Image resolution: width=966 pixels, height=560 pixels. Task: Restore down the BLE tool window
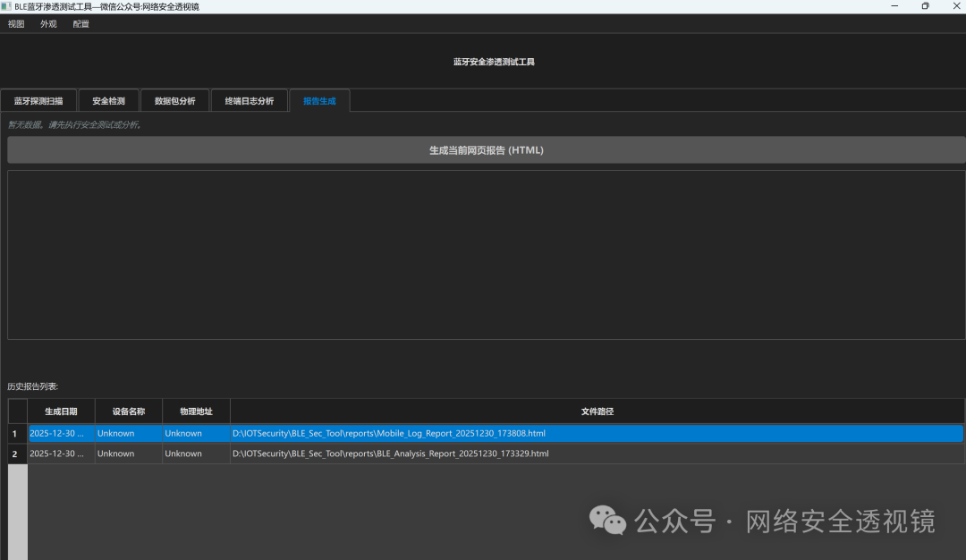[x=926, y=6]
